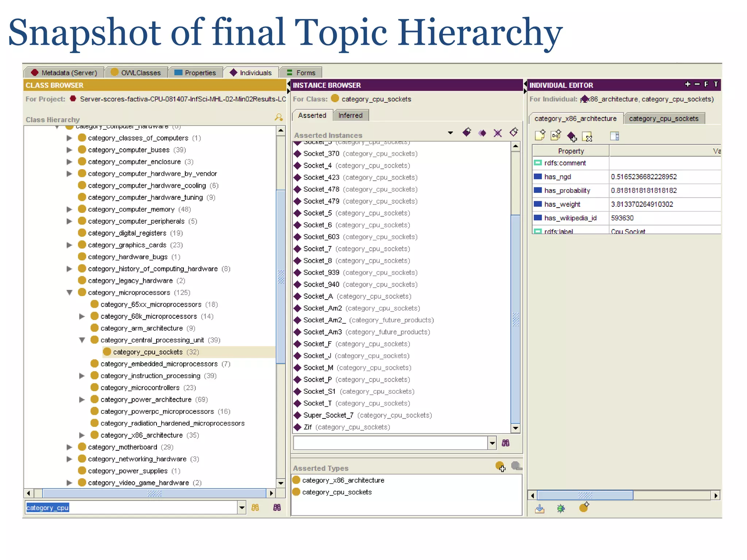
Task: Expand category_68k_microprocessors node
Action: 82,316
